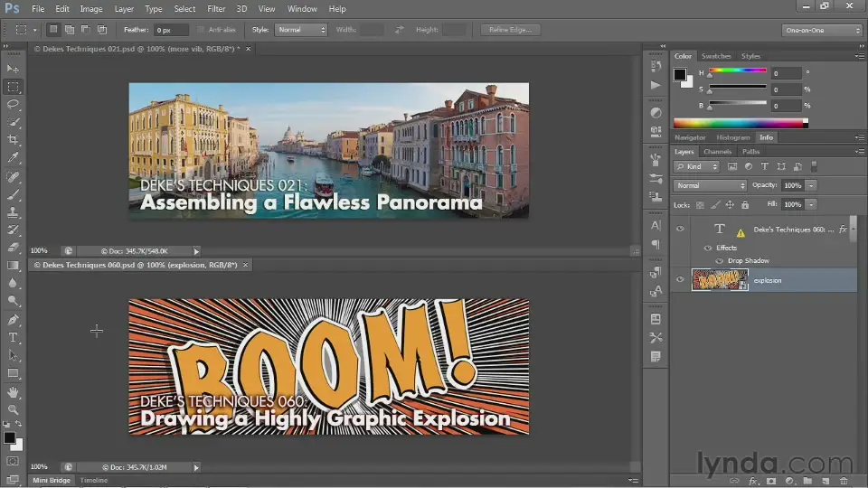The height and width of the screenshot is (488, 868).
Task: Select the Spot Healing Brush tool
Action: click(13, 177)
